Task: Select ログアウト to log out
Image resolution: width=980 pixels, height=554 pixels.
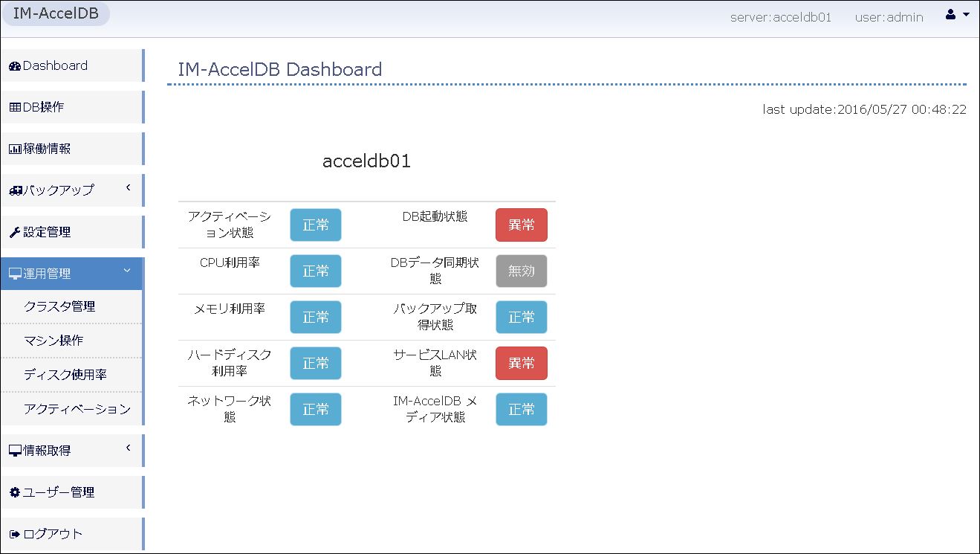Action: 71,534
